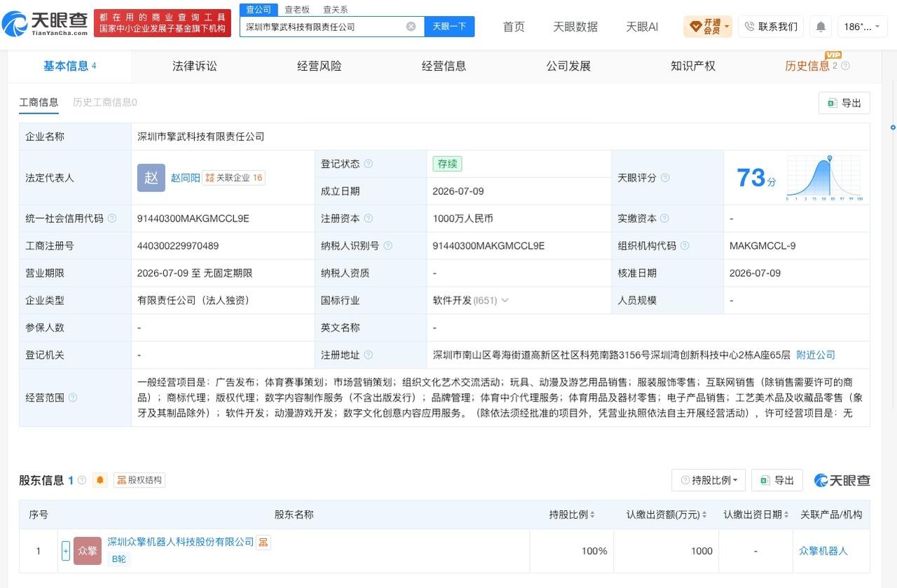
Task: Click the score distribution chart
Action: point(824,178)
